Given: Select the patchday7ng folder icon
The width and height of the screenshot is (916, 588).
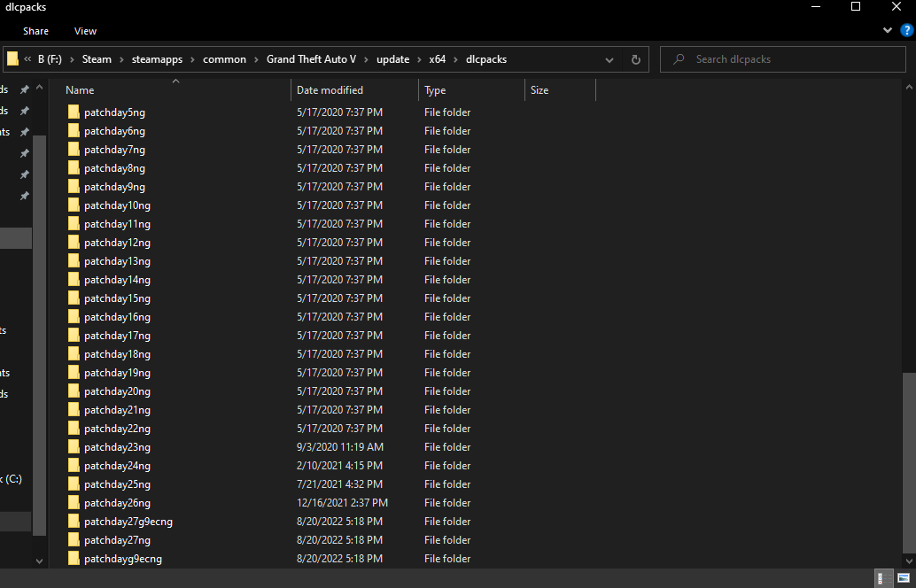Looking at the screenshot, I should point(74,150).
